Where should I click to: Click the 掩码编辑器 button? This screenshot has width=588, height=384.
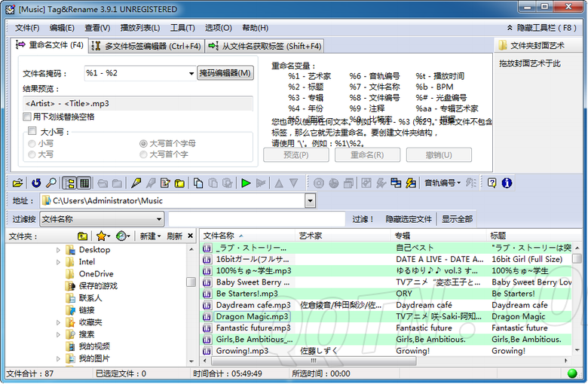point(225,73)
